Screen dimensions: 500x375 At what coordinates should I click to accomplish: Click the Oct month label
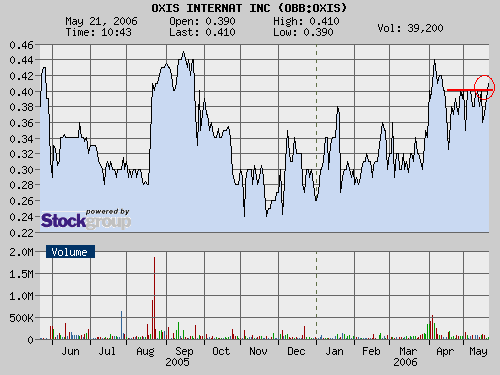click(x=221, y=351)
